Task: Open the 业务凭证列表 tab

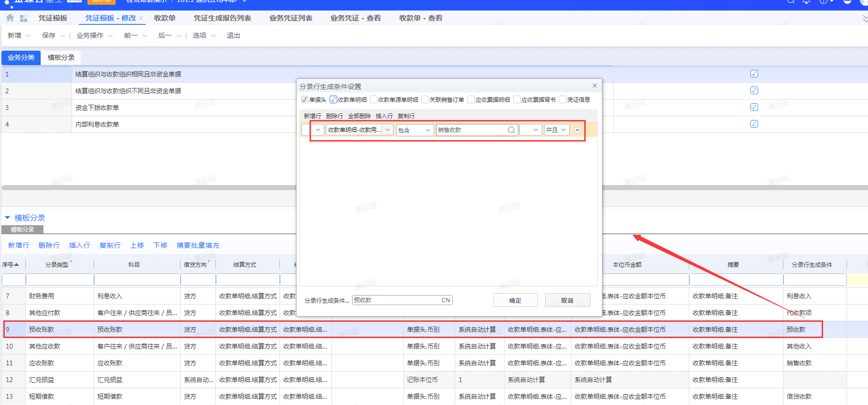Action: (291, 18)
